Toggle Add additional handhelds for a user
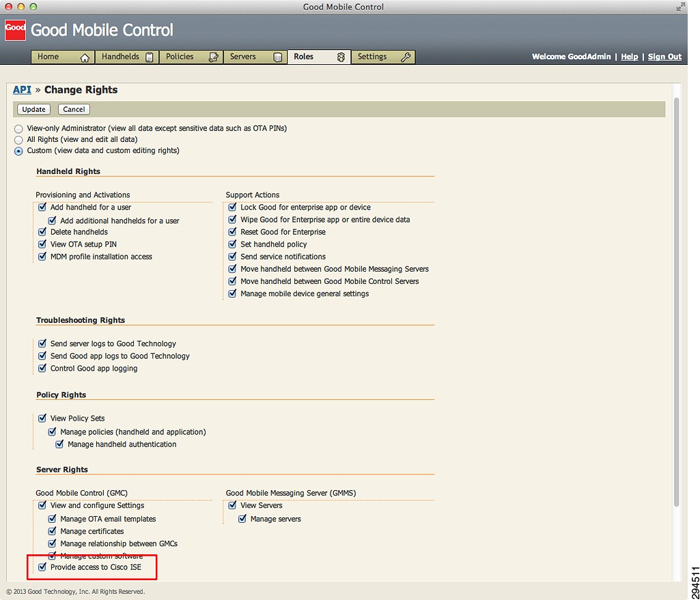This screenshot has width=700, height=600. 52,220
